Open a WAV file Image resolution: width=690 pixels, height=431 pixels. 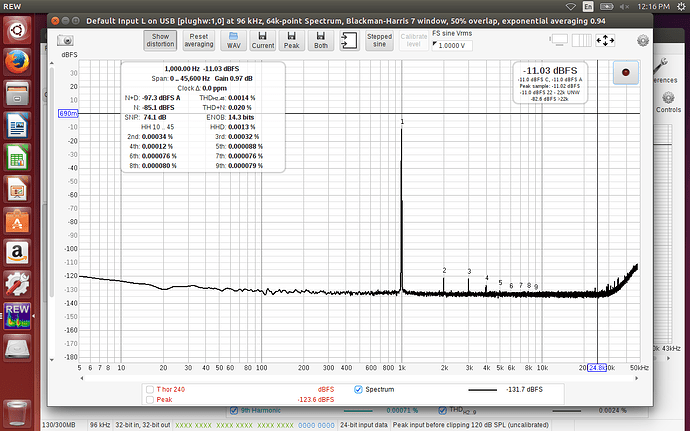tap(234, 41)
